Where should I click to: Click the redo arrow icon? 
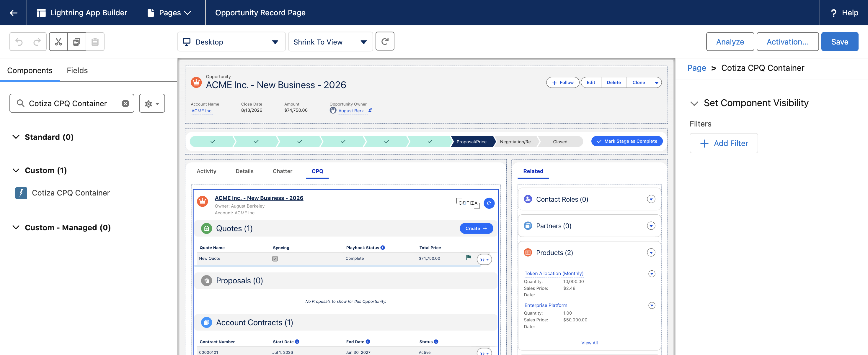coord(37,42)
